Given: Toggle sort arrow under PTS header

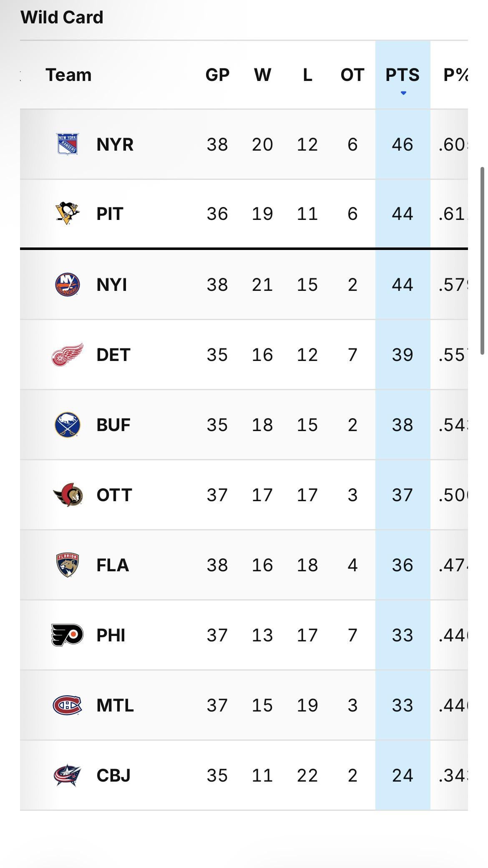Looking at the screenshot, I should pyautogui.click(x=403, y=93).
